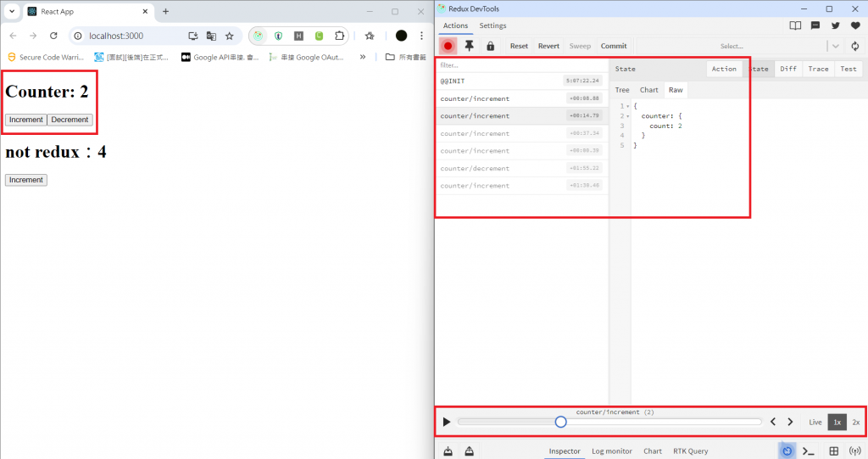The height and width of the screenshot is (459, 868).
Task: Open the Chrome profile avatar
Action: pos(401,36)
